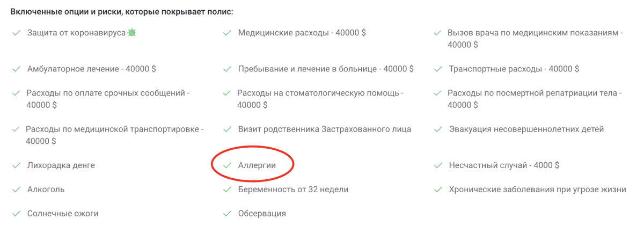
Task: Click the checkmark next to Обсервация
Action: (x=227, y=214)
